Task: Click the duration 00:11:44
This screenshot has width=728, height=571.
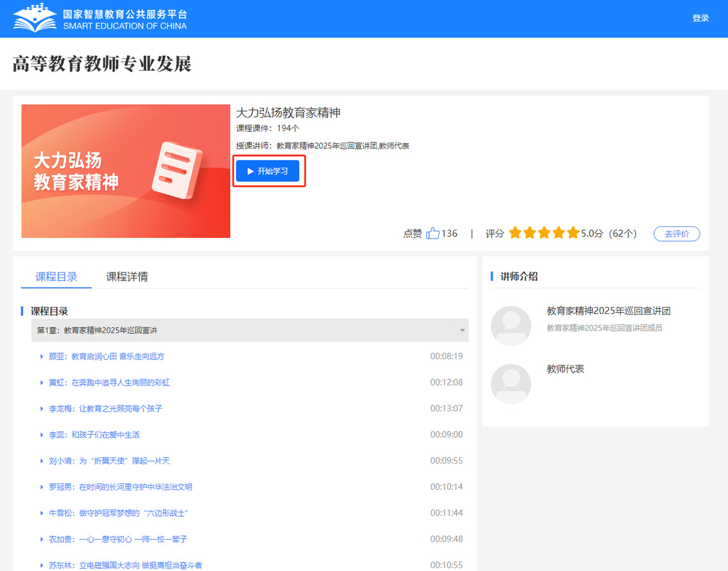Action: [x=446, y=512]
